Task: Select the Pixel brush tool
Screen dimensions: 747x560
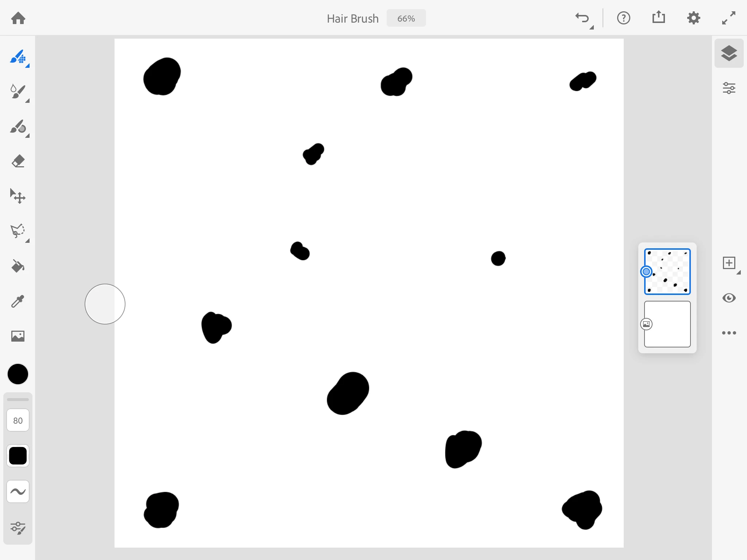Action: tap(18, 57)
